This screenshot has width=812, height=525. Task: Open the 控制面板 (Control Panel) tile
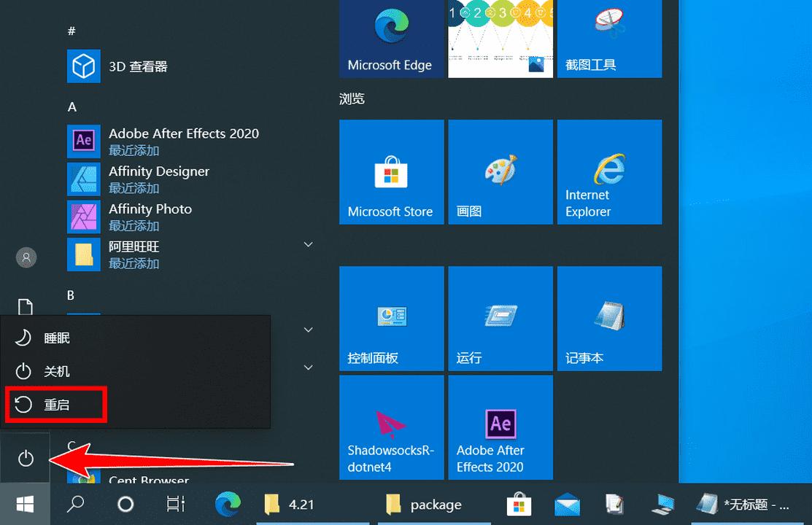click(x=391, y=318)
